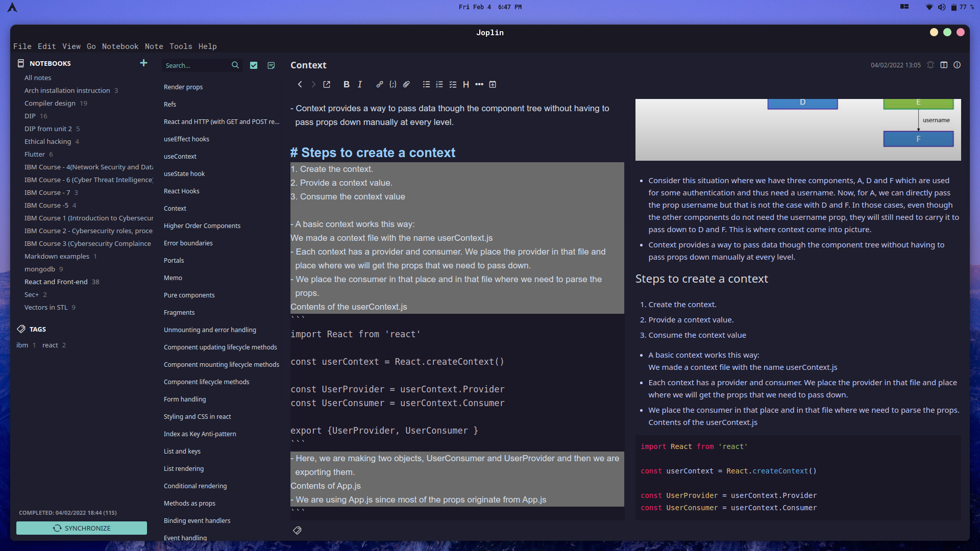
Task: Open the toolbar overflow menu with three dots
Action: point(479,84)
